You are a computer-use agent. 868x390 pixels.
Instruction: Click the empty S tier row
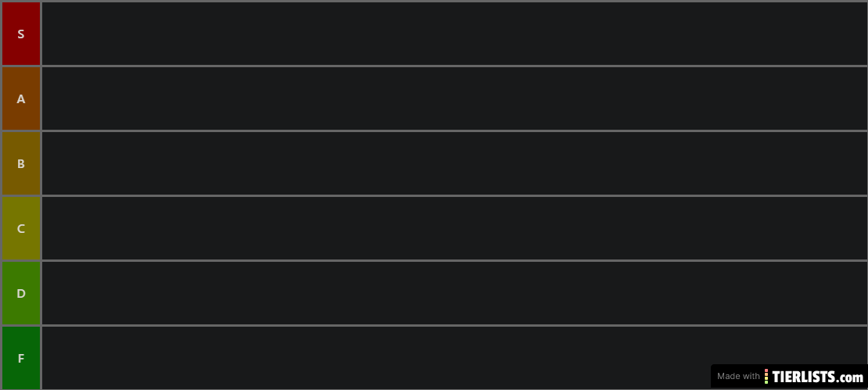[x=454, y=34]
